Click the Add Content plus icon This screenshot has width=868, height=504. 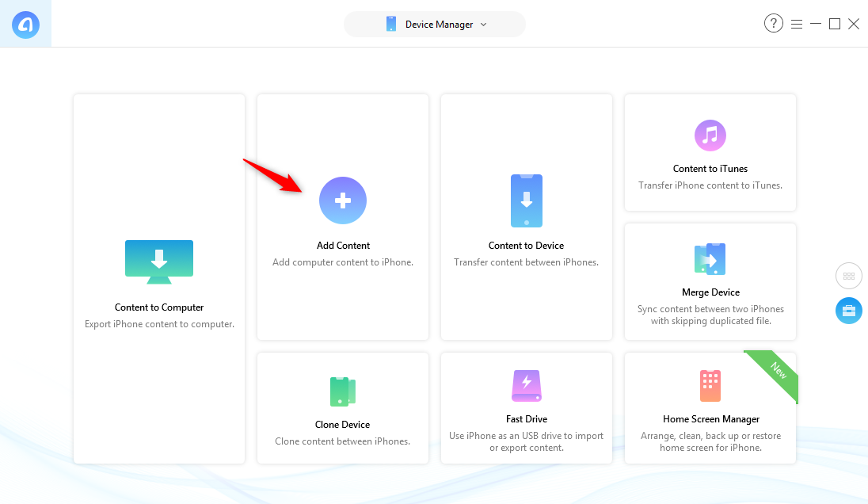343,200
